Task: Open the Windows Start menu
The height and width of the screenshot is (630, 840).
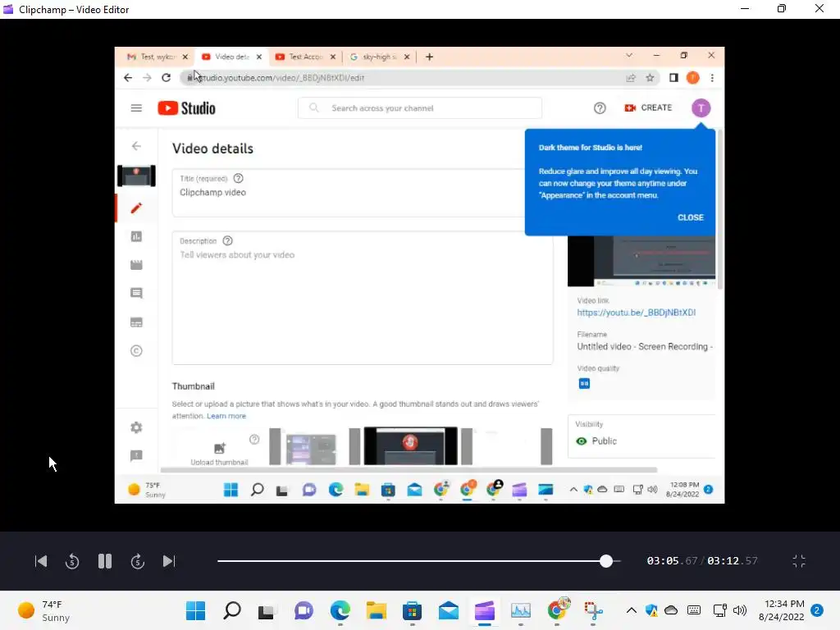Action: 195,610
